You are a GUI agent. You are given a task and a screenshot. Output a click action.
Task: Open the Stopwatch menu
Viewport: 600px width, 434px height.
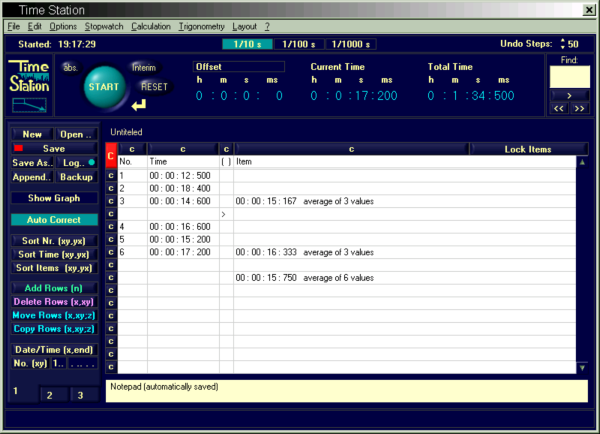click(x=103, y=25)
